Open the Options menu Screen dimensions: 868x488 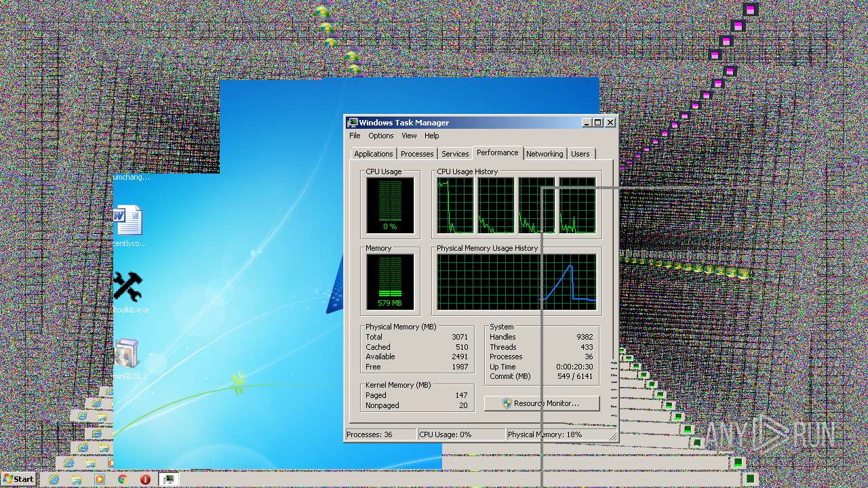click(381, 136)
